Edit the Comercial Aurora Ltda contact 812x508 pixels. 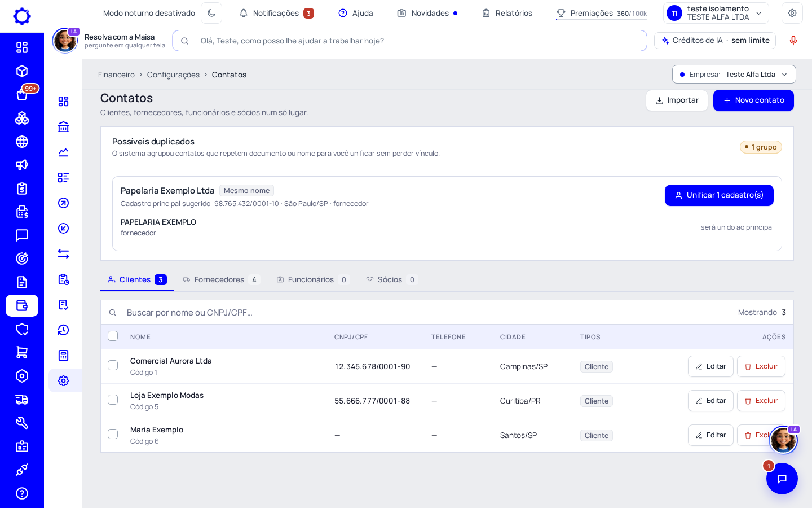[x=710, y=366]
